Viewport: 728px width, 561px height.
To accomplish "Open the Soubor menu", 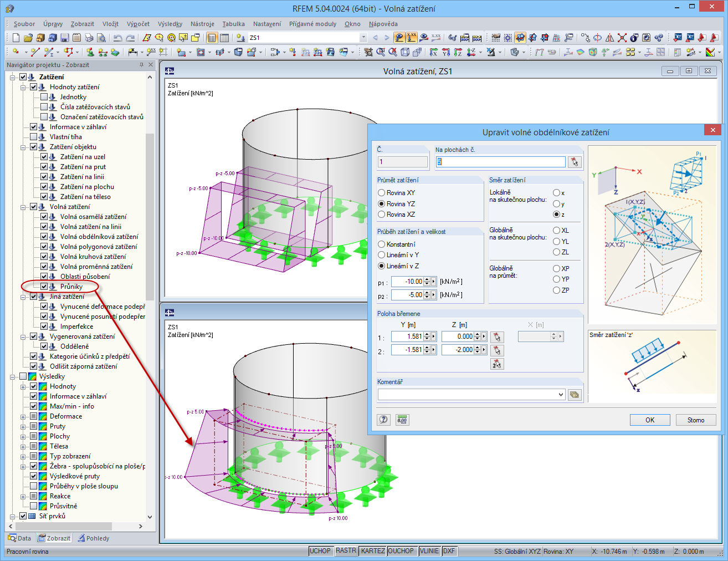I will pyautogui.click(x=24, y=24).
